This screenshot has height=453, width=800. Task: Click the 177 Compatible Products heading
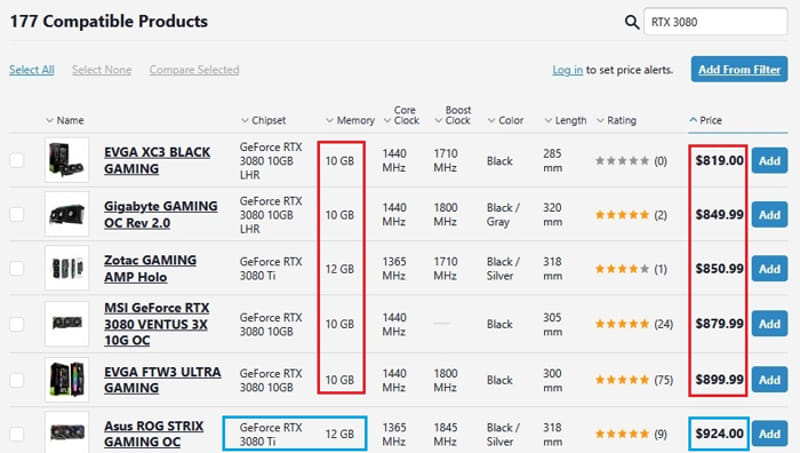coord(109,21)
